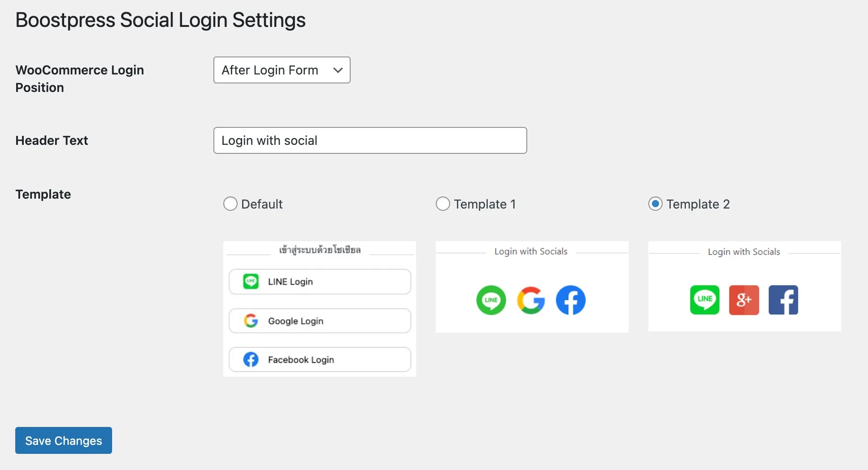
Task: Click the LINE icon in LINE Login button
Action: [251, 282]
